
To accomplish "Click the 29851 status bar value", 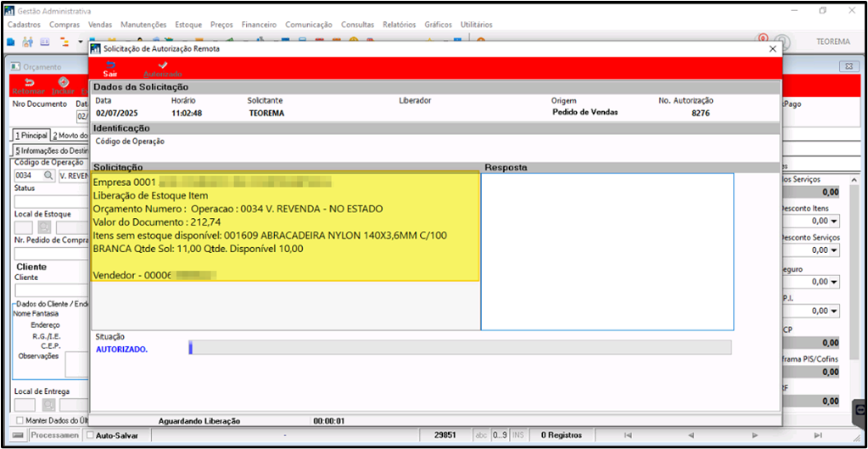I will [445, 435].
